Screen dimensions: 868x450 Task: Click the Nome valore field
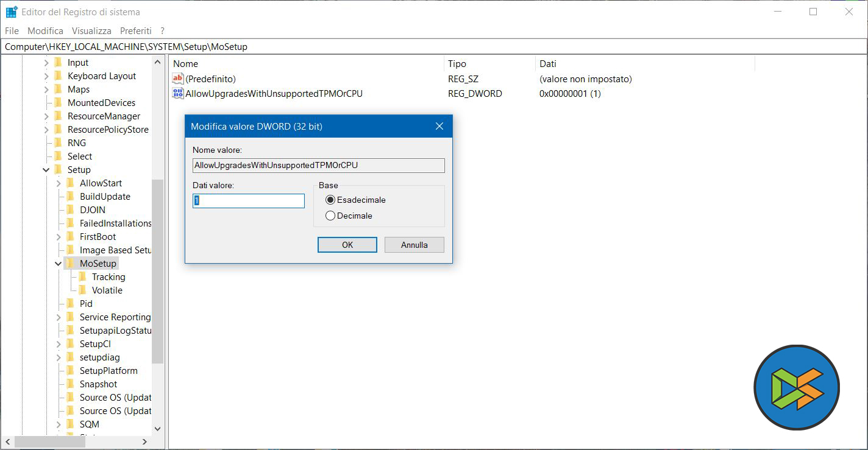point(319,165)
